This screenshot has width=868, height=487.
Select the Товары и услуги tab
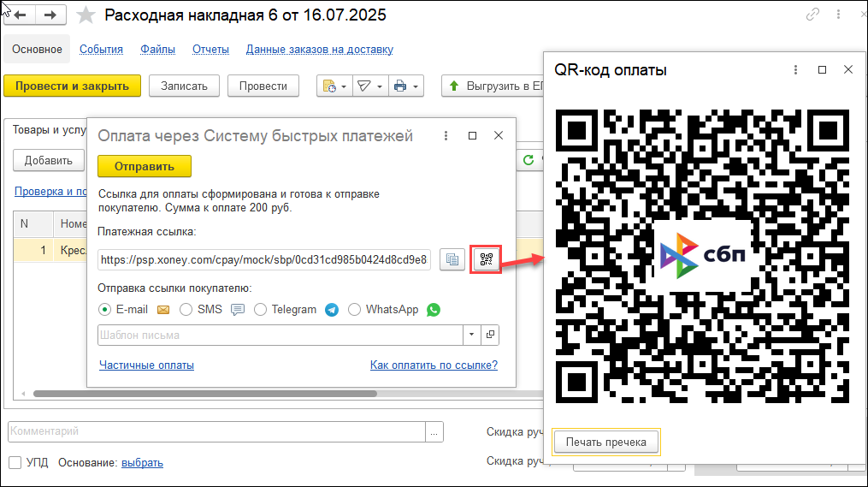pyautogui.click(x=50, y=129)
